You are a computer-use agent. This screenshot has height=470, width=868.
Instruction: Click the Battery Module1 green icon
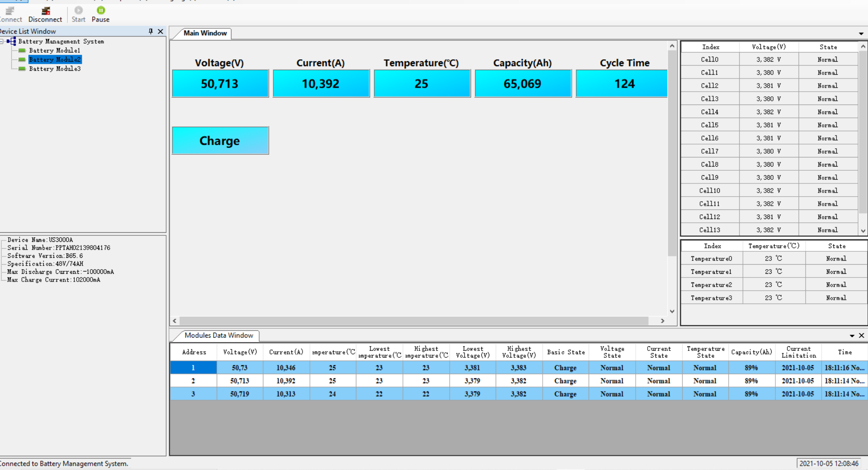22,50
